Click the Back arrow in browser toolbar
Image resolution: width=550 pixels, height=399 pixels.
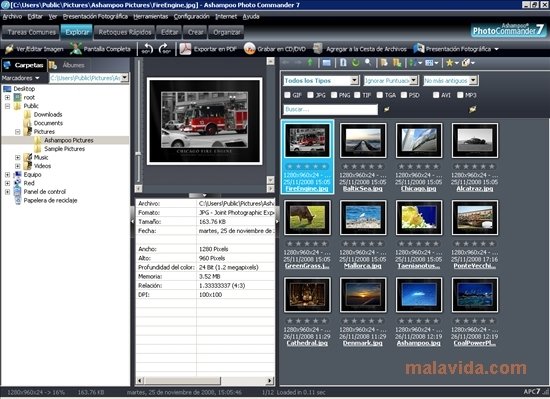[x=286, y=62]
